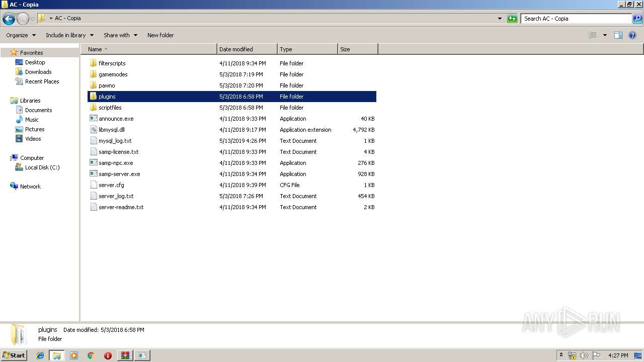Open Windows Media Player taskbar icon
The image size is (644, 362).
tap(74, 355)
